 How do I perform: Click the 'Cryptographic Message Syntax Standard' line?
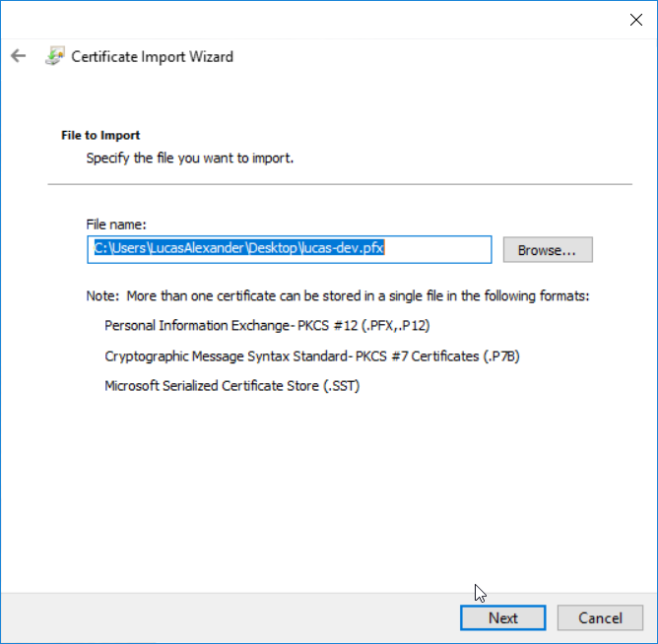tap(312, 356)
